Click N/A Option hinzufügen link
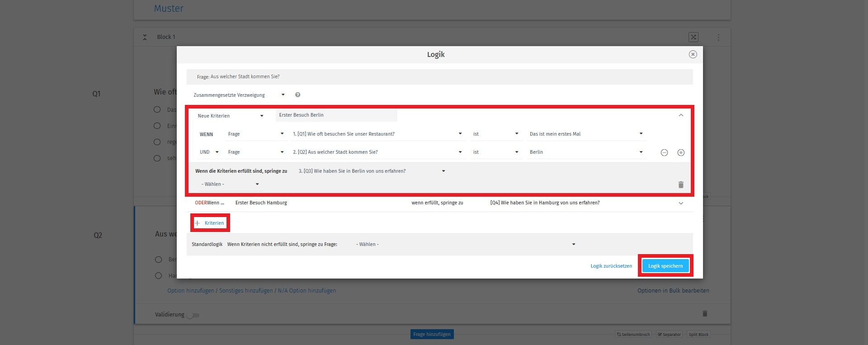The width and height of the screenshot is (868, 345). [307, 291]
